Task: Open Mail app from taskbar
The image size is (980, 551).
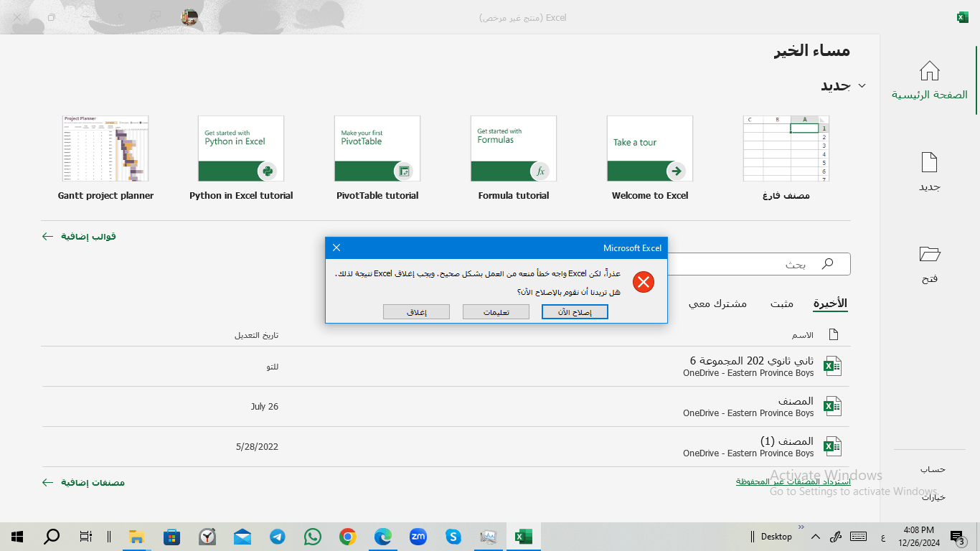Action: tap(242, 536)
